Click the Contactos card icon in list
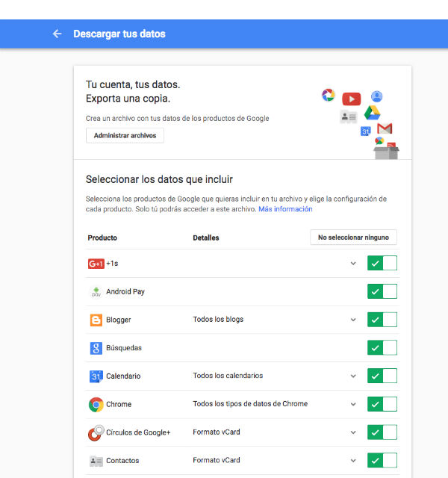448x478 pixels. (x=96, y=461)
